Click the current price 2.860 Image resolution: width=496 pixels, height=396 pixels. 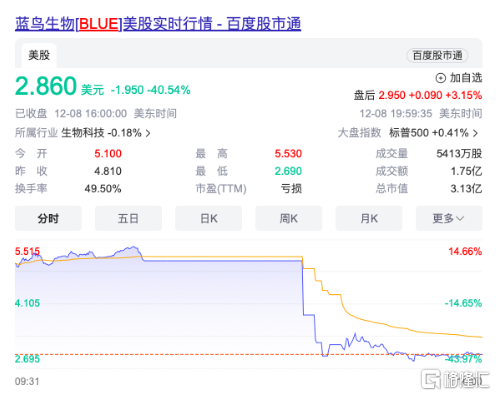pos(46,86)
